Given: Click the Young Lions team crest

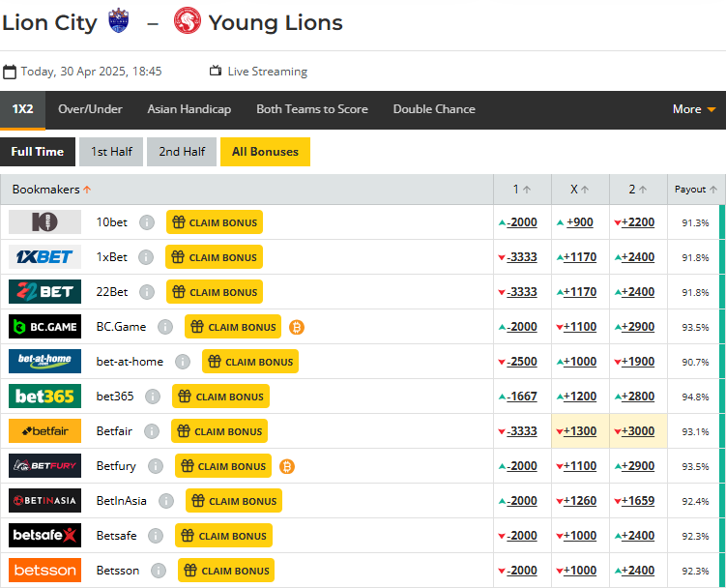Looking at the screenshot, I should pyautogui.click(x=188, y=21).
